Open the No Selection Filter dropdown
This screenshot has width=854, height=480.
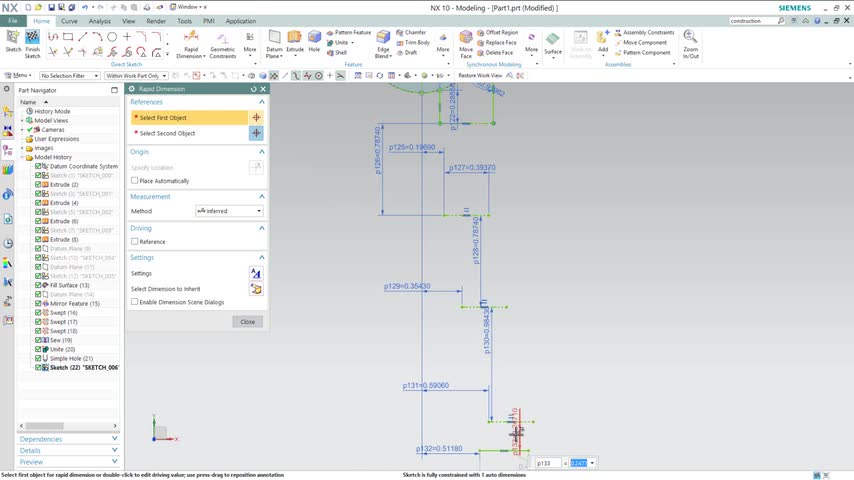(x=69, y=76)
